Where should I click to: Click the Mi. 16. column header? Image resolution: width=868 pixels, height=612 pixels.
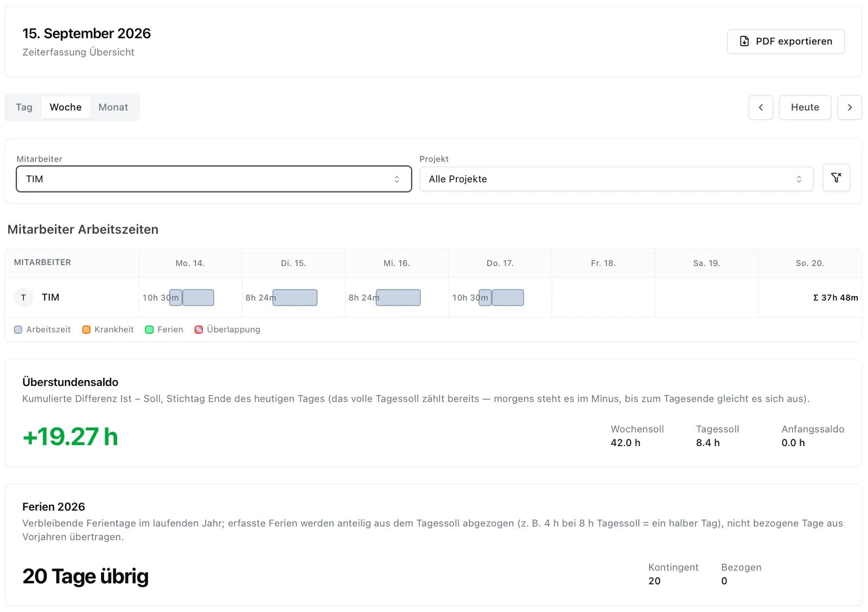tap(397, 263)
